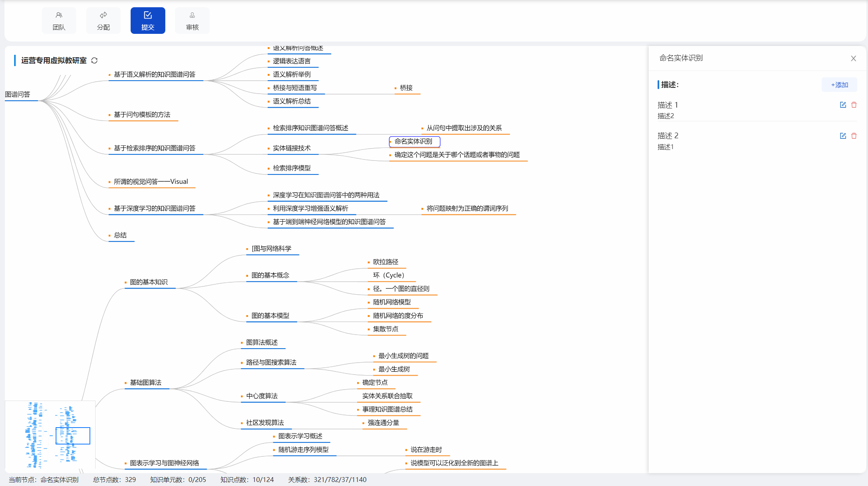This screenshot has height=486, width=868.
Task: Click the refresh icon beside 运营专用虚拟教研室
Action: pyautogui.click(x=94, y=60)
